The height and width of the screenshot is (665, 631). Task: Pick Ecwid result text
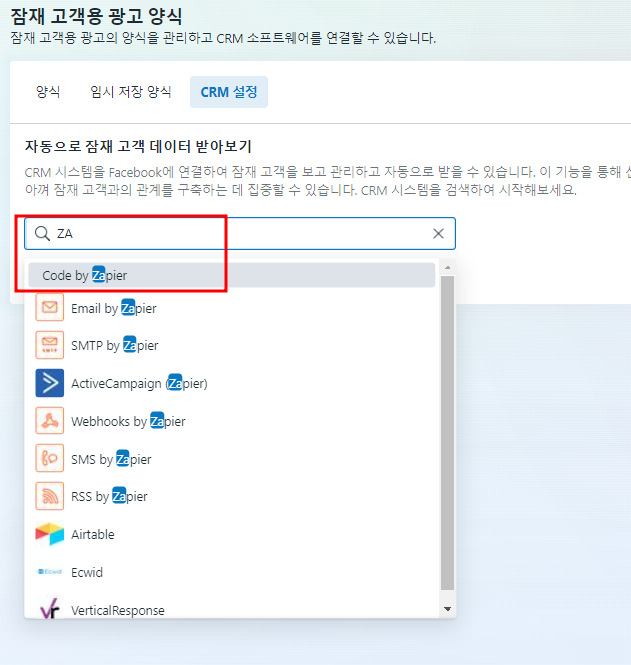pos(87,572)
